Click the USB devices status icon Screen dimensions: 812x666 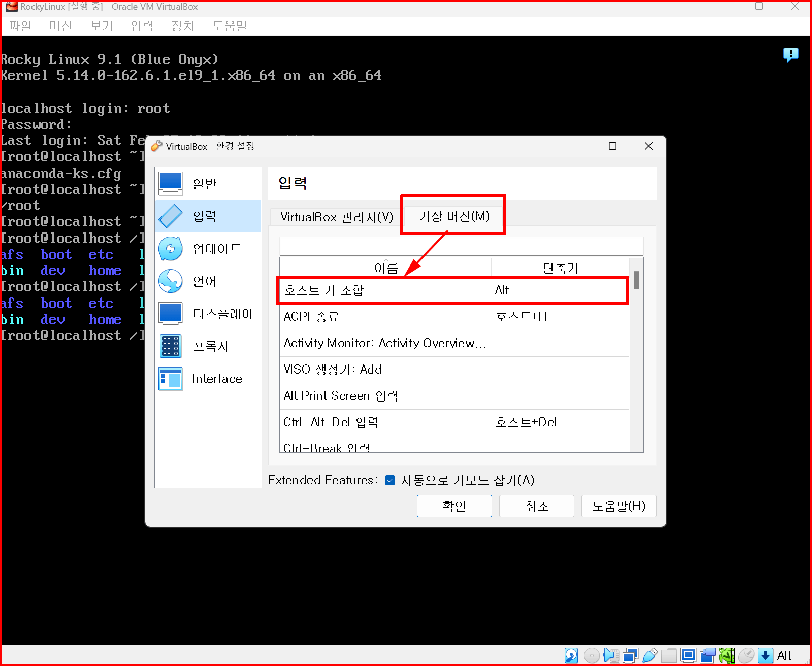pos(649,655)
